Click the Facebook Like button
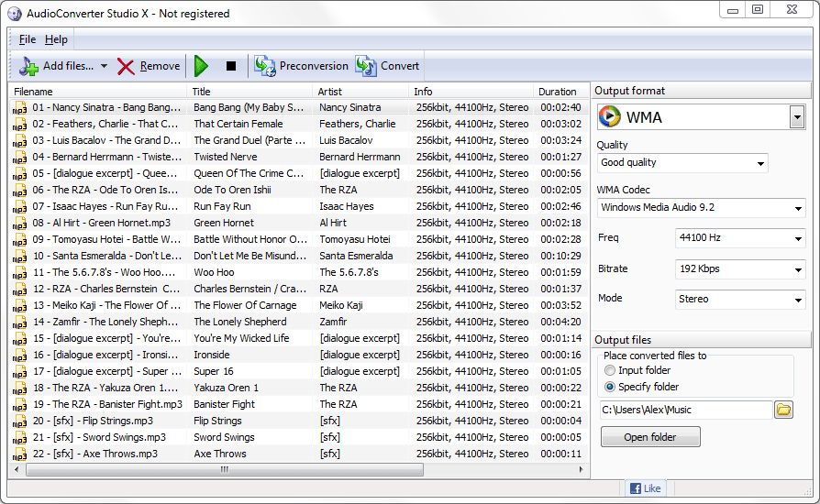 (644, 488)
